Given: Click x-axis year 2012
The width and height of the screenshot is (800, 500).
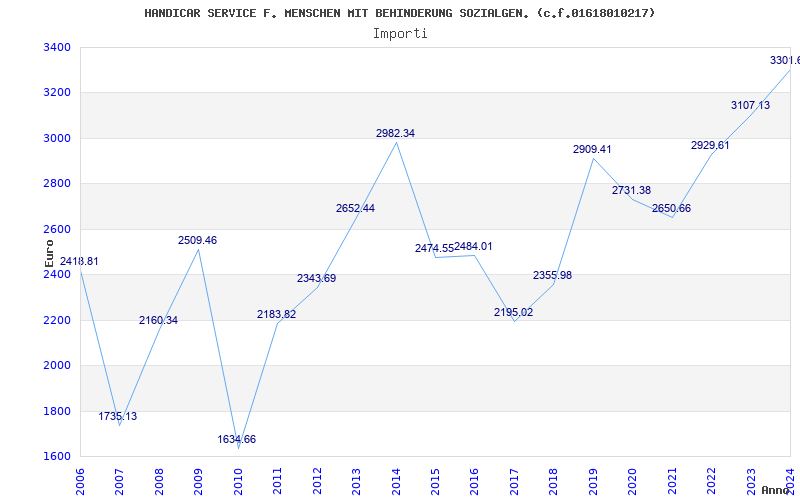Looking at the screenshot, I should (x=317, y=481).
